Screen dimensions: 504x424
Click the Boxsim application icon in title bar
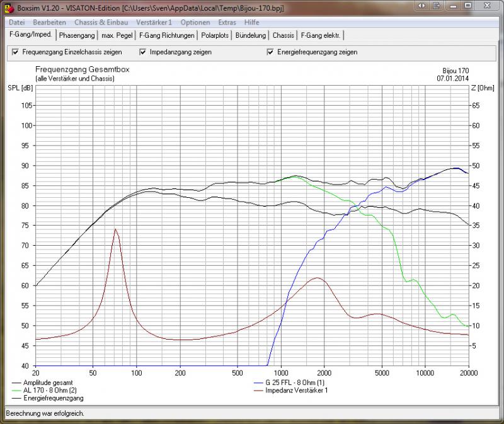click(x=8, y=7)
